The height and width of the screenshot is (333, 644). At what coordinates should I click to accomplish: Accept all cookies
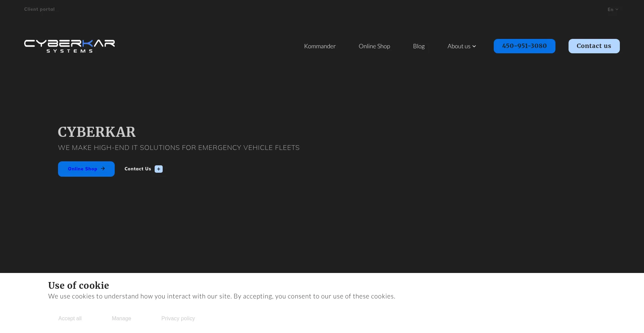click(70, 319)
